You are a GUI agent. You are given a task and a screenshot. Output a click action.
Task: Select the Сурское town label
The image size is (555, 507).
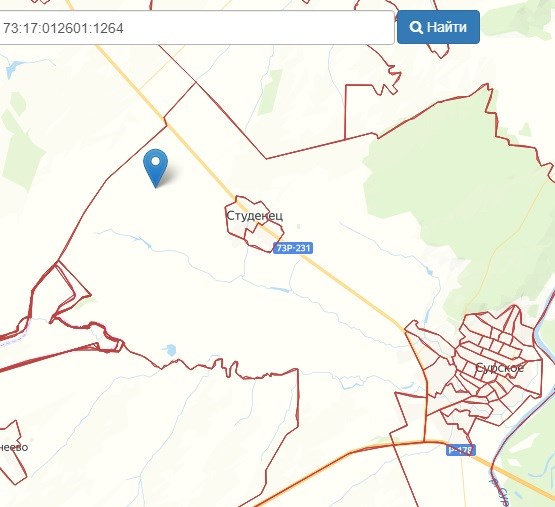click(x=499, y=368)
